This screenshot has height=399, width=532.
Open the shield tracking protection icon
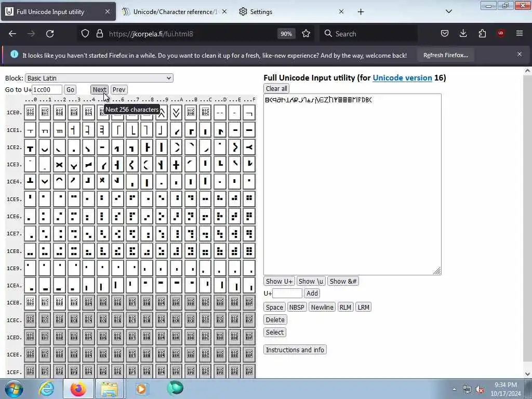(85, 34)
